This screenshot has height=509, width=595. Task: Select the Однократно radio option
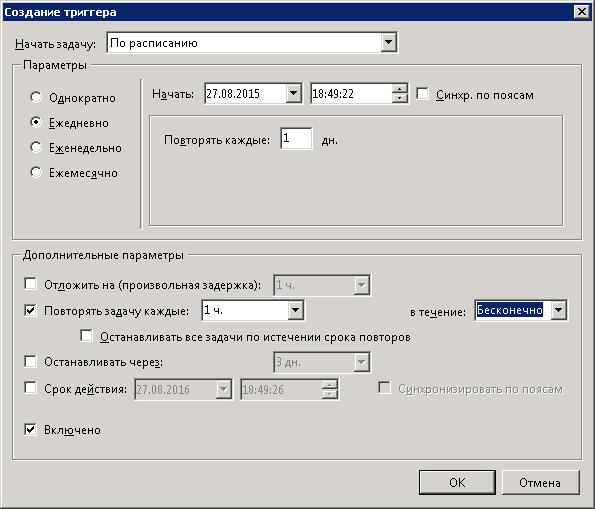[x=36, y=98]
